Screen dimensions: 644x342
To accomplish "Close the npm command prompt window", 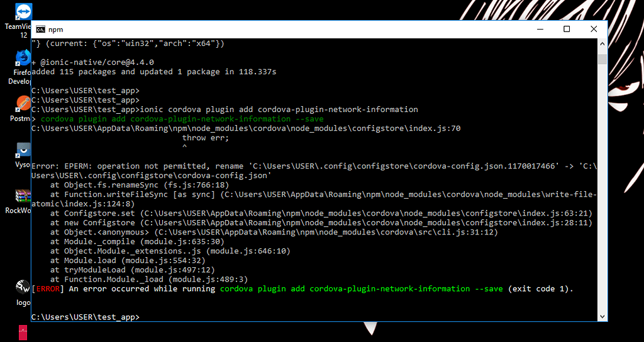I will coord(594,29).
